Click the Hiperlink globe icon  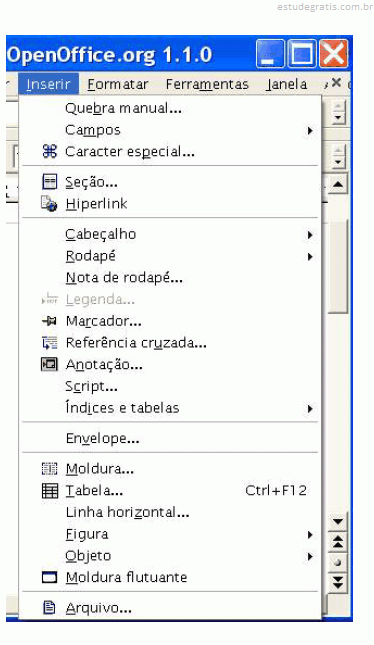pyautogui.click(x=49, y=204)
